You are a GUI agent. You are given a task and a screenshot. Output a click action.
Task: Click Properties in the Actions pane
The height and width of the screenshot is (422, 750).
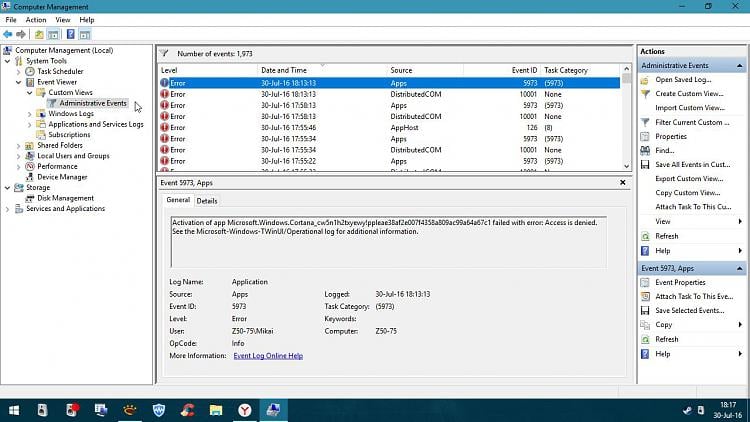pyautogui.click(x=671, y=136)
